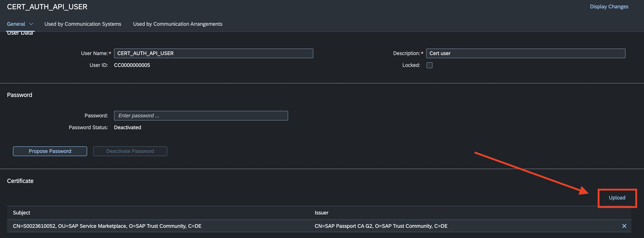Click the Propose Password button
The height and width of the screenshot is (238, 644).
click(x=50, y=151)
